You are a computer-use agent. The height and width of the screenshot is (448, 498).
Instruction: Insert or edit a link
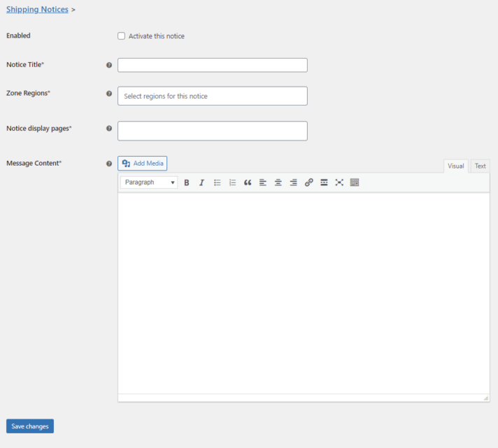point(308,182)
